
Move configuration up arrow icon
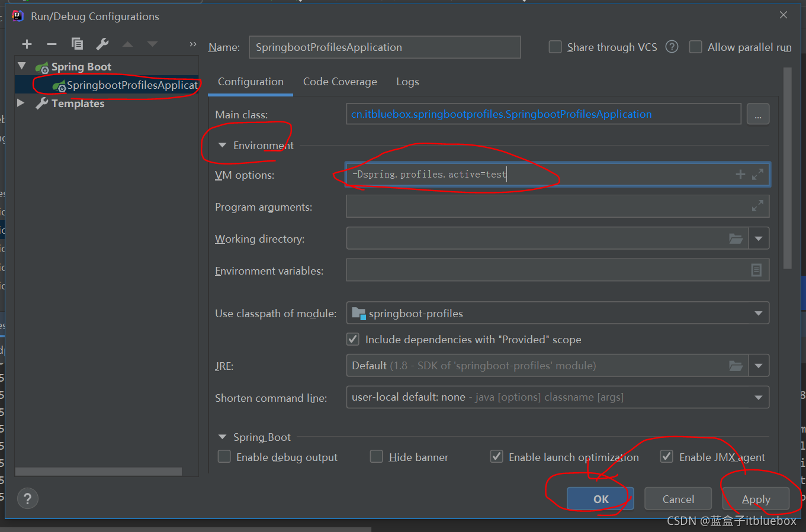[127, 44]
